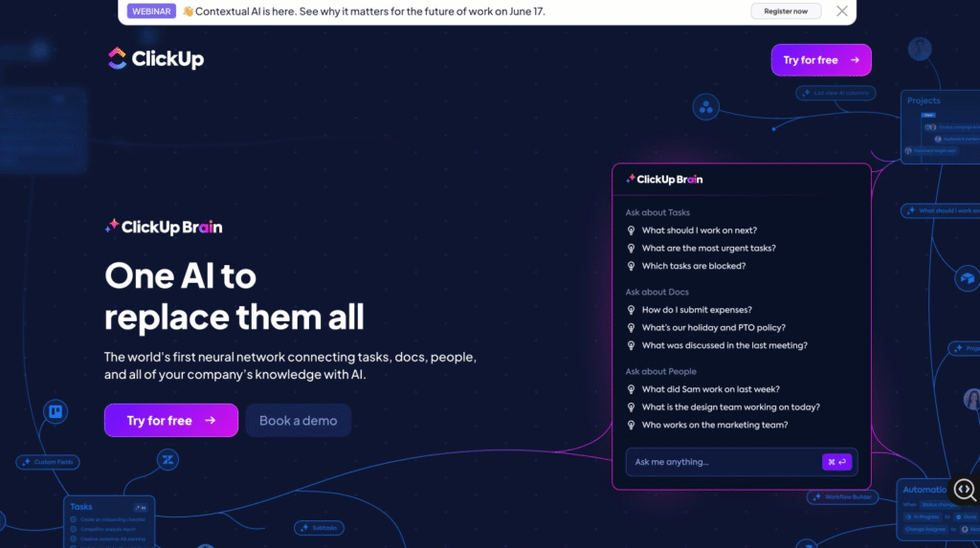Select 'What should I work on next?'
Screen dimensions: 980x548
click(x=699, y=230)
